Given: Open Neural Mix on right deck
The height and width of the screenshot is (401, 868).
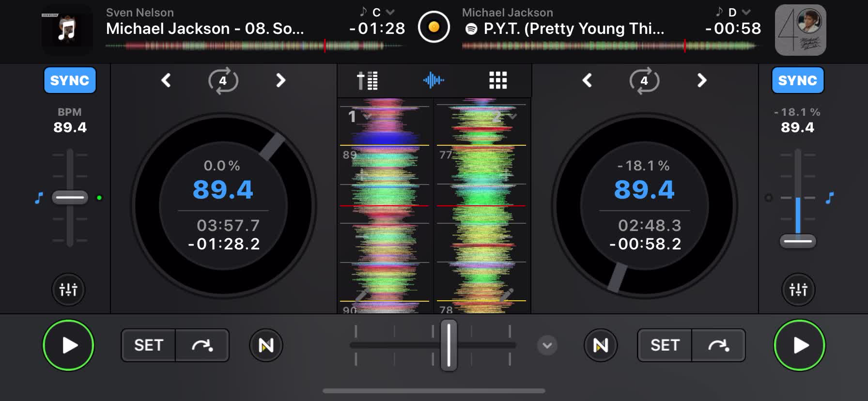Looking at the screenshot, I should 601,345.
